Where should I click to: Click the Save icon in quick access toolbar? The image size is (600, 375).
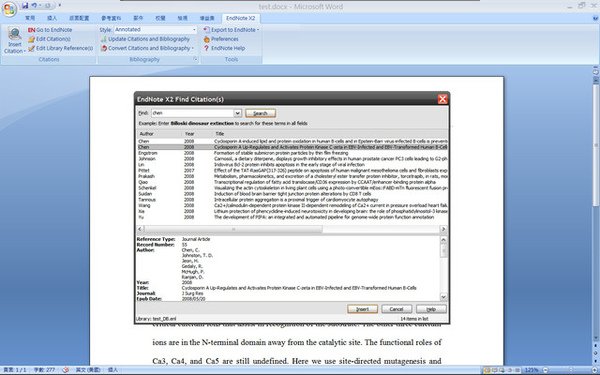click(x=25, y=6)
